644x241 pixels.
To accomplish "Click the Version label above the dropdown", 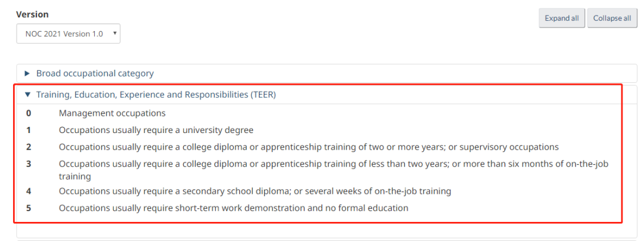I will (x=32, y=14).
